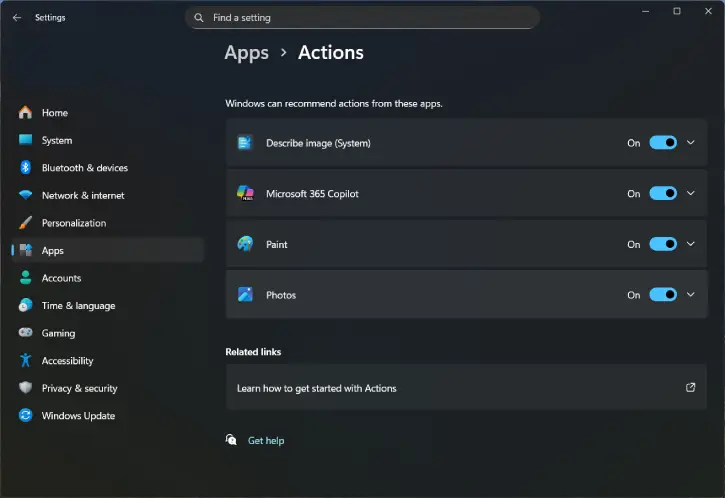Click the Accessibility figure icon

click(x=25, y=360)
